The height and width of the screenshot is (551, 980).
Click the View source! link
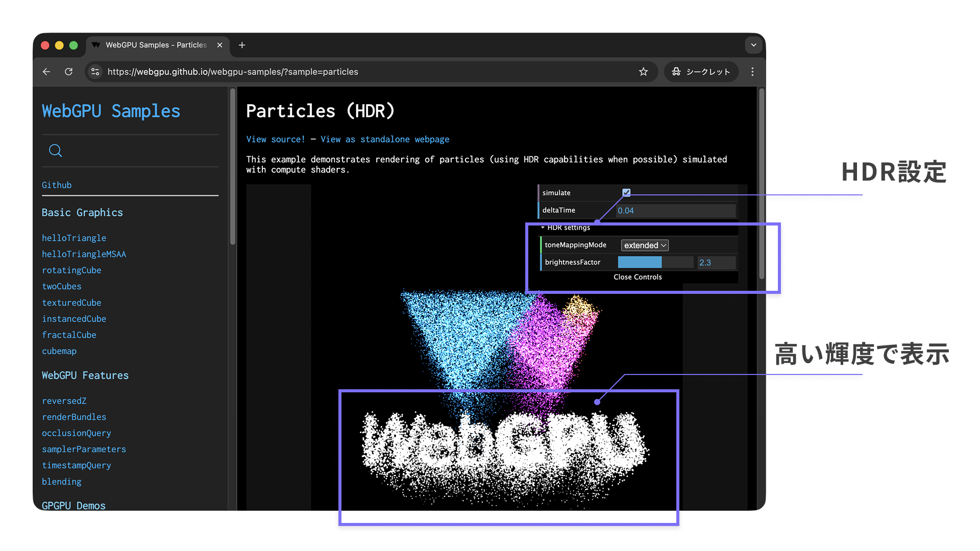click(276, 139)
